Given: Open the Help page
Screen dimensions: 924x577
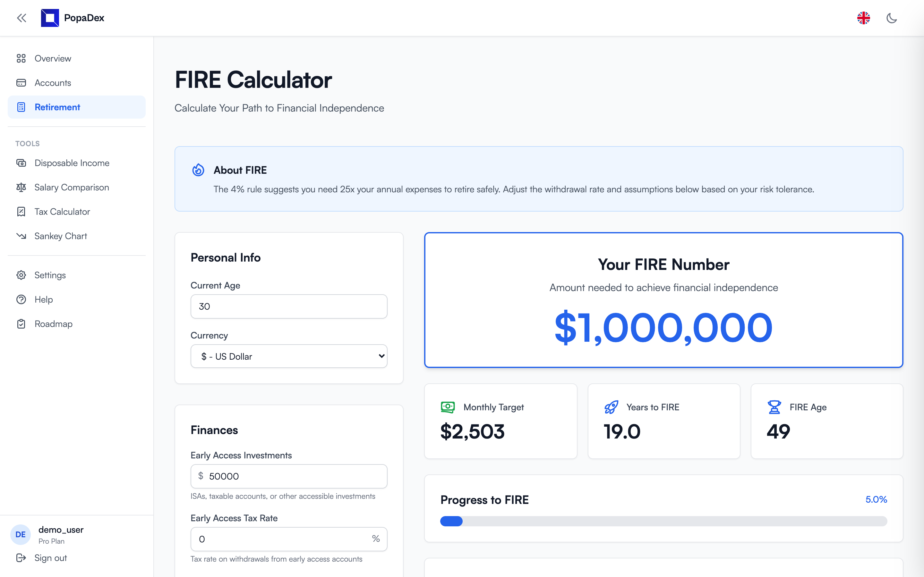Looking at the screenshot, I should point(43,299).
